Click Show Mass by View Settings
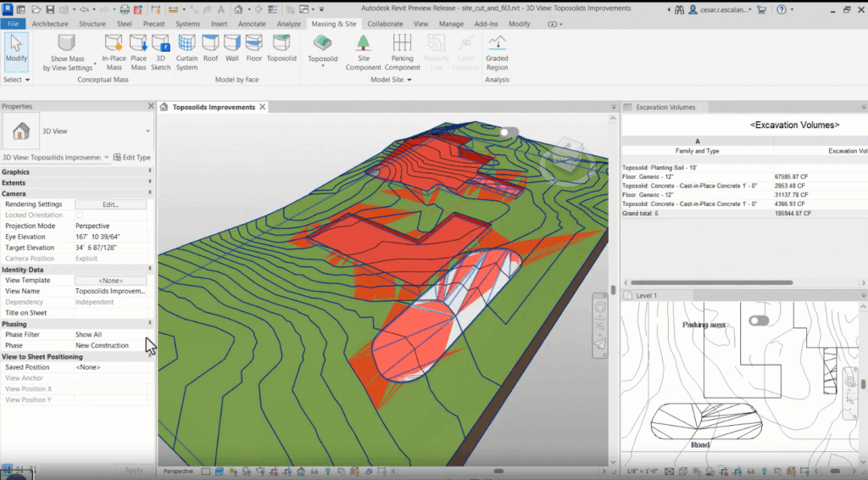 click(x=68, y=53)
